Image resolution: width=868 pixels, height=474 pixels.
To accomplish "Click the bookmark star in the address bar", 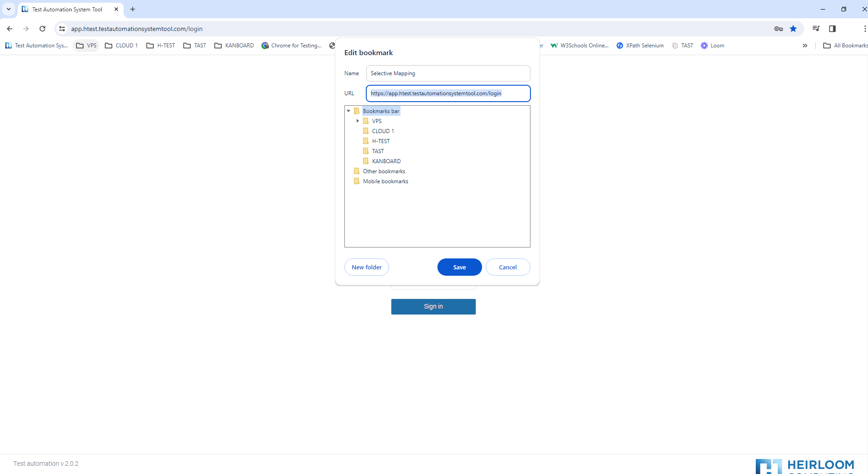I will [x=793, y=28].
